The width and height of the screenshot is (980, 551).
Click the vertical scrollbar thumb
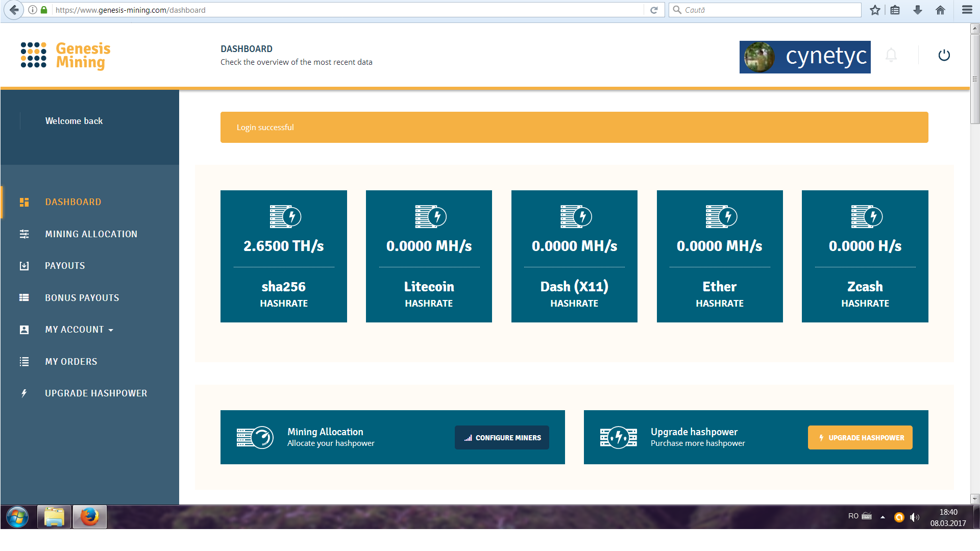tap(975, 79)
